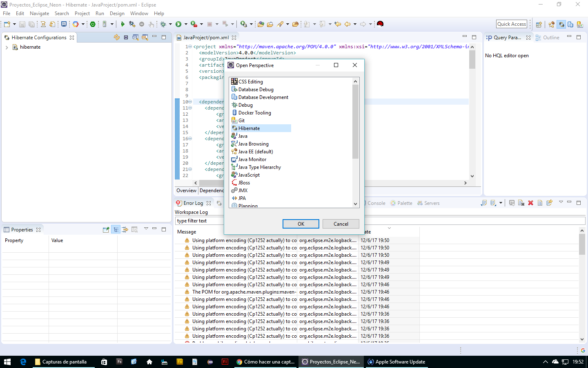Open the Debug dropdown arrow
The height and width of the screenshot is (368, 588).
click(x=170, y=24)
